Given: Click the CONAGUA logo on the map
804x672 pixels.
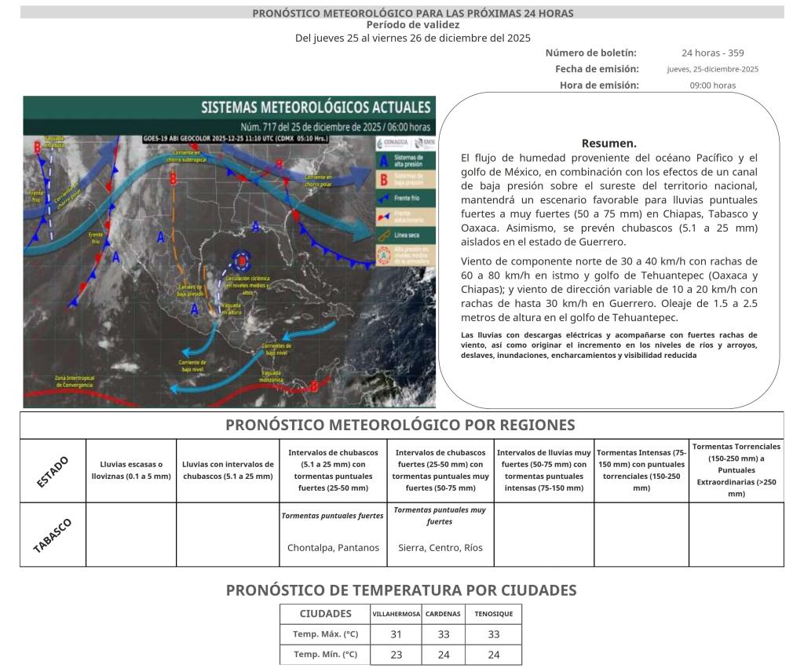Looking at the screenshot, I should (x=395, y=143).
